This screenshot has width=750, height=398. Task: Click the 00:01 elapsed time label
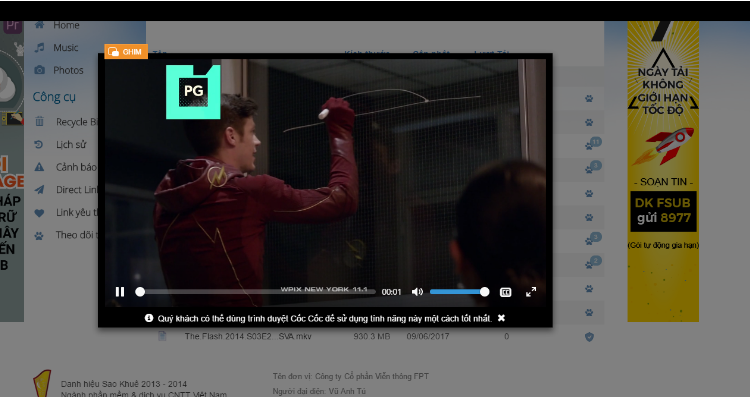click(x=391, y=292)
